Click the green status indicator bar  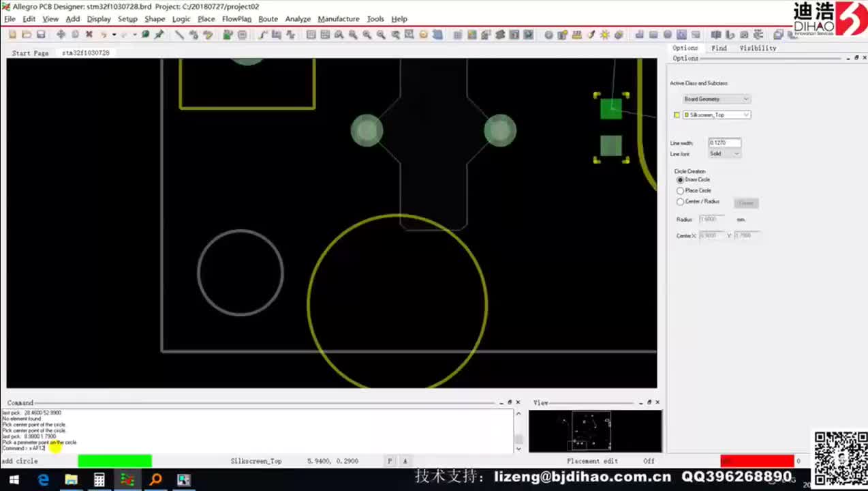(x=114, y=461)
